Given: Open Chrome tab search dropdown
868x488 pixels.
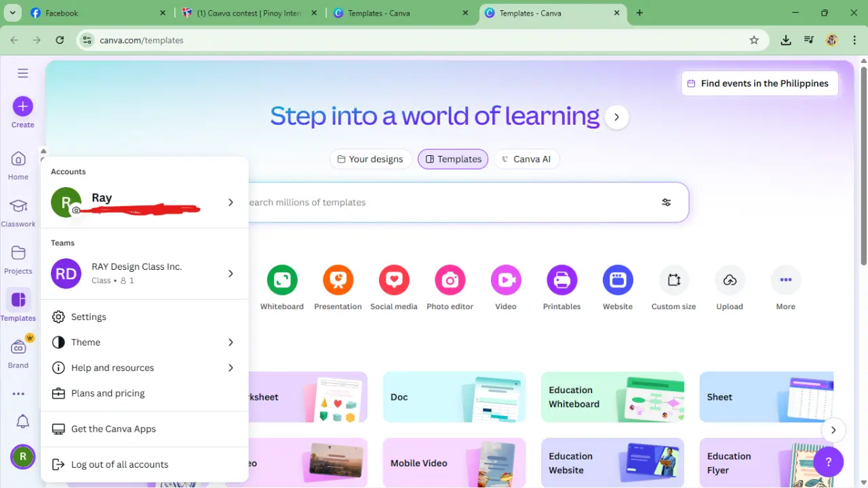Looking at the screenshot, I should pos(13,13).
